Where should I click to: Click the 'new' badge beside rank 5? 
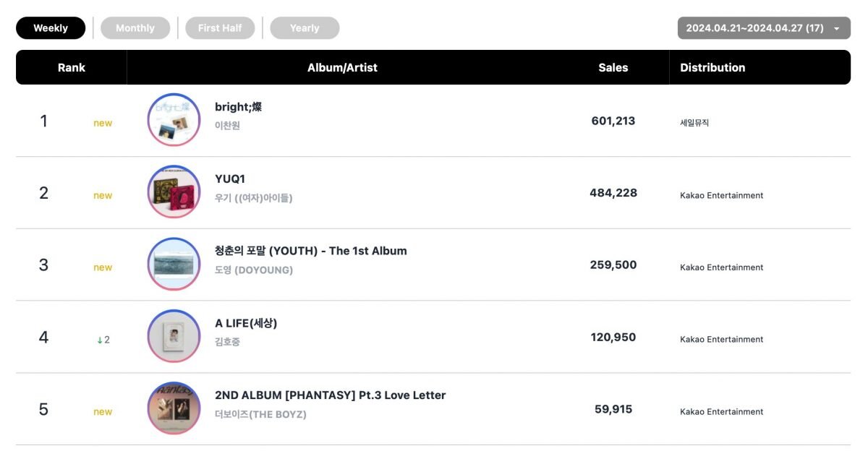click(103, 412)
